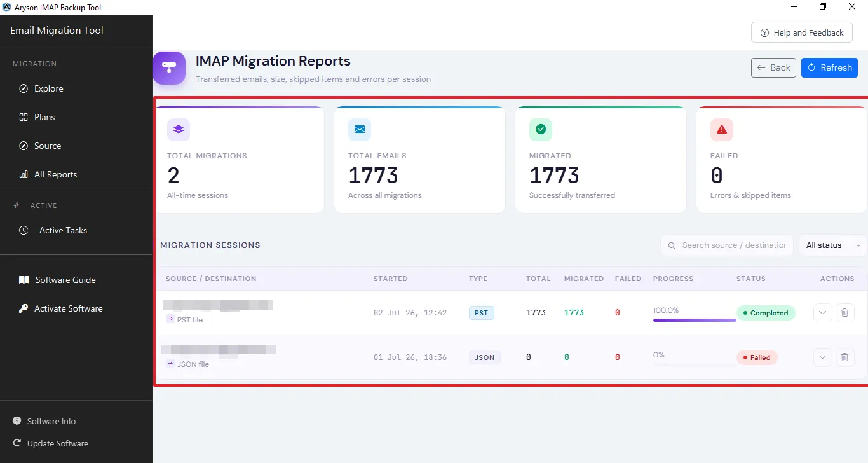
Task: Click the Total Emails envelope icon
Action: [x=360, y=129]
